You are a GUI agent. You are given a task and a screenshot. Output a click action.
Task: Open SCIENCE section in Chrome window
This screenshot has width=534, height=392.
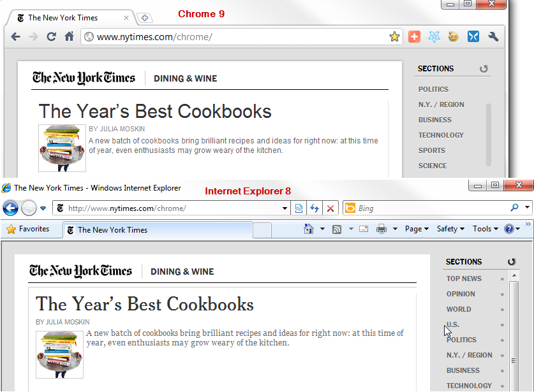[x=433, y=166]
